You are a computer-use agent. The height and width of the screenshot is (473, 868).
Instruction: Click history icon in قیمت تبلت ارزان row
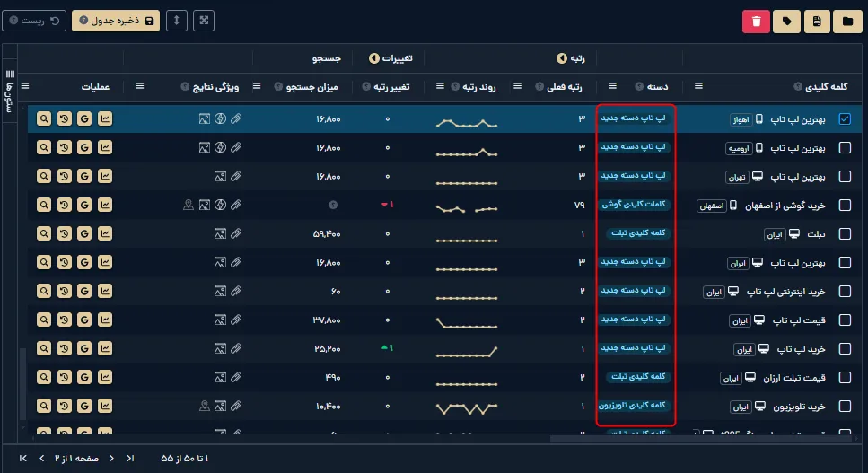(65, 377)
